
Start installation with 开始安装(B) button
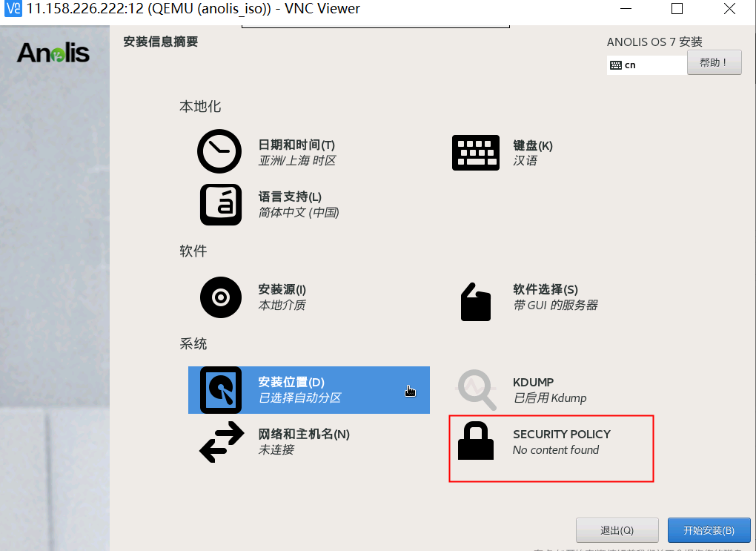pyautogui.click(x=709, y=530)
